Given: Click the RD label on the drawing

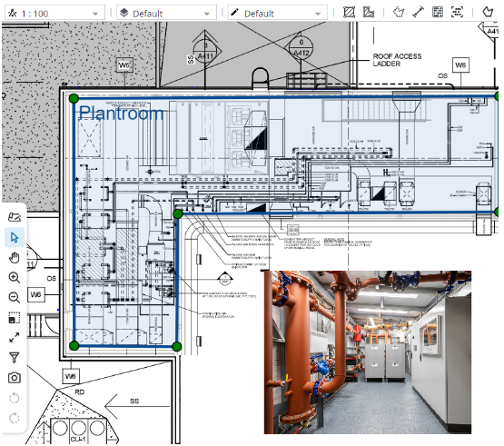Looking at the screenshot, I should tap(79, 392).
